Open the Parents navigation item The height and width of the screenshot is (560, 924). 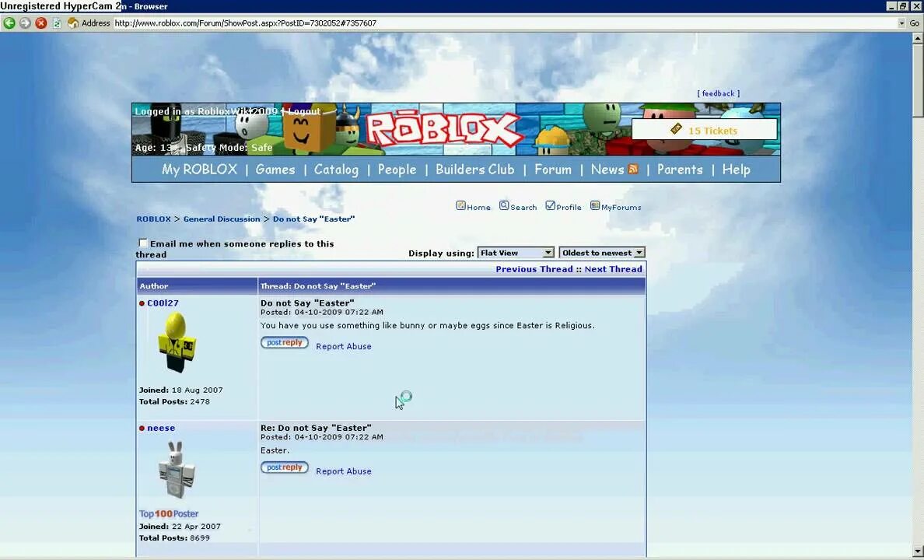tap(680, 170)
